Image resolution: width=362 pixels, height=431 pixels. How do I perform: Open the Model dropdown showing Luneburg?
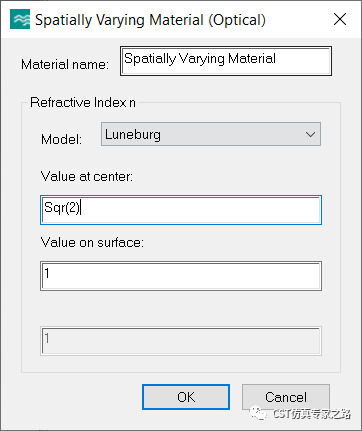click(x=211, y=134)
